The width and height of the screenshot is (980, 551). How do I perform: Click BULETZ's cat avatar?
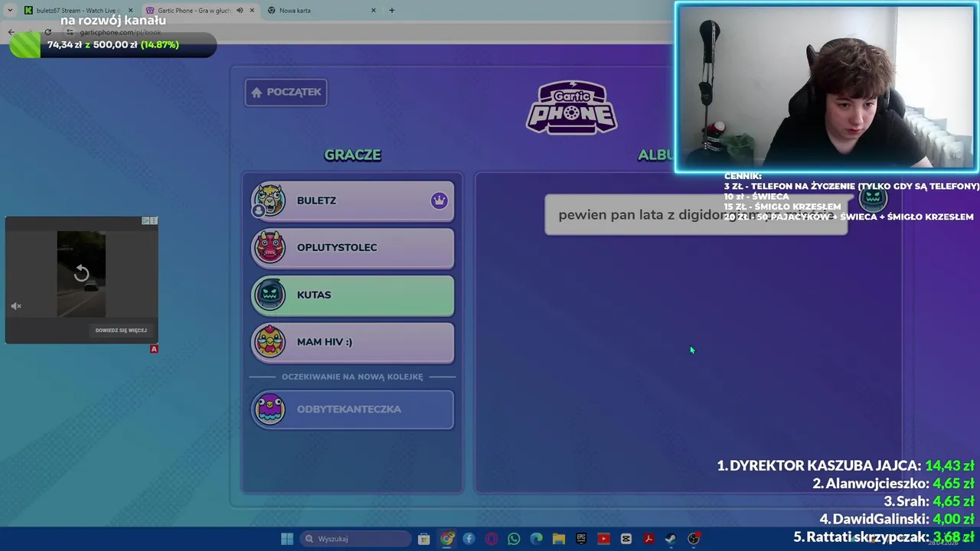(269, 201)
